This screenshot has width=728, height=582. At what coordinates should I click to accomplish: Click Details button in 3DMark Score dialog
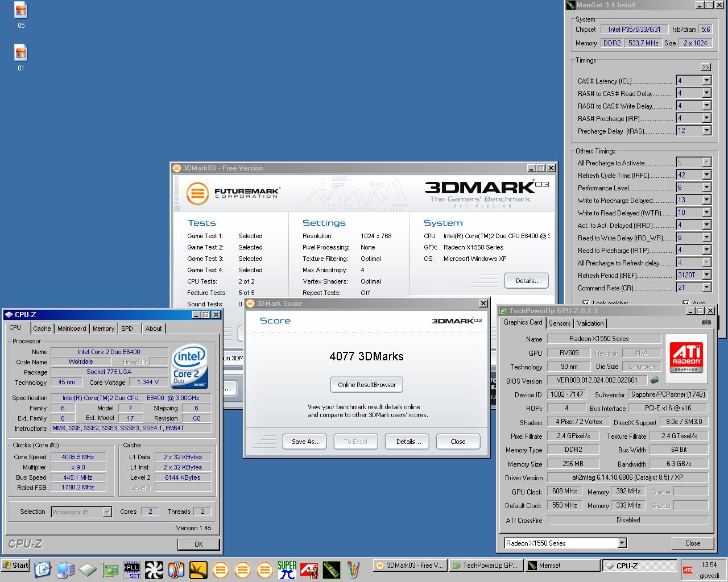pyautogui.click(x=408, y=442)
